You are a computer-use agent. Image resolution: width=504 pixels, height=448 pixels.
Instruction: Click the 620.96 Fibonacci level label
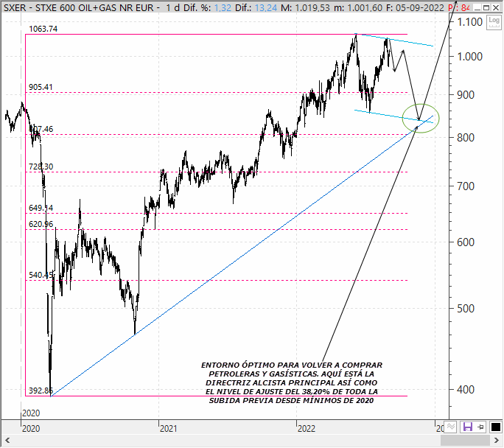pos(41,224)
